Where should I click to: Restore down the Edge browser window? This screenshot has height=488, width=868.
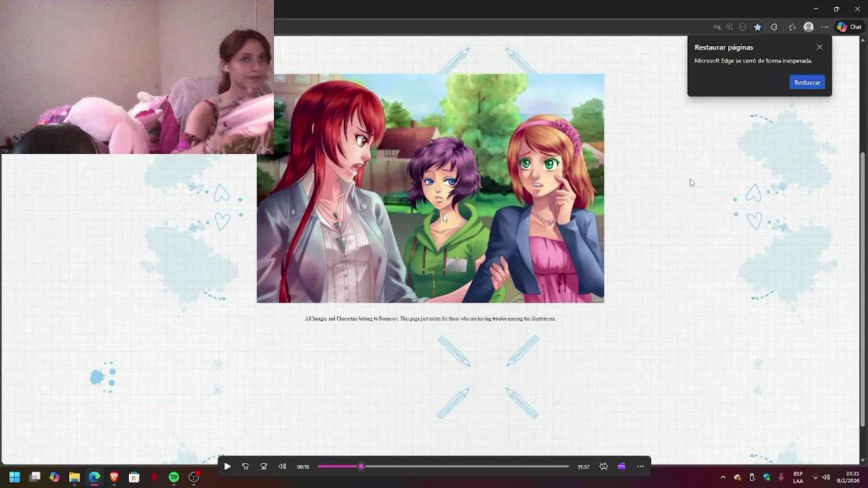(x=836, y=9)
